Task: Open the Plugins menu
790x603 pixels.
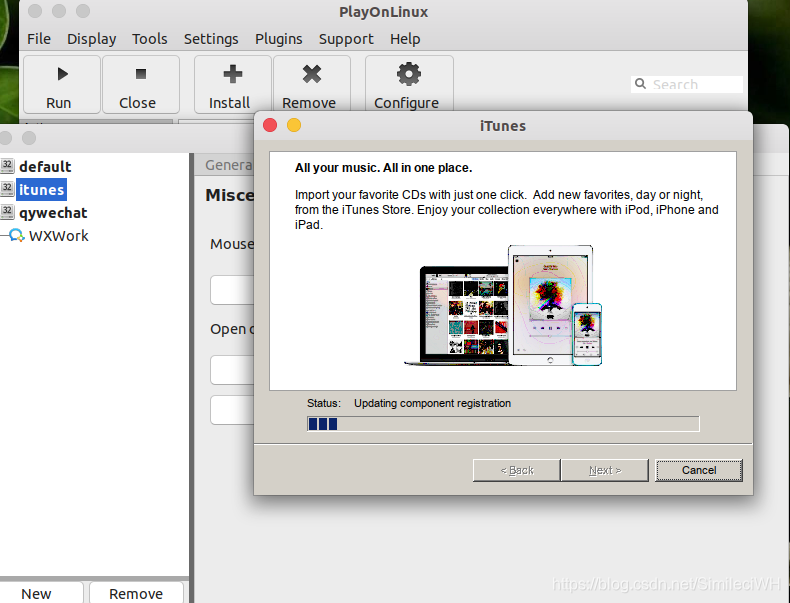Action: (279, 39)
